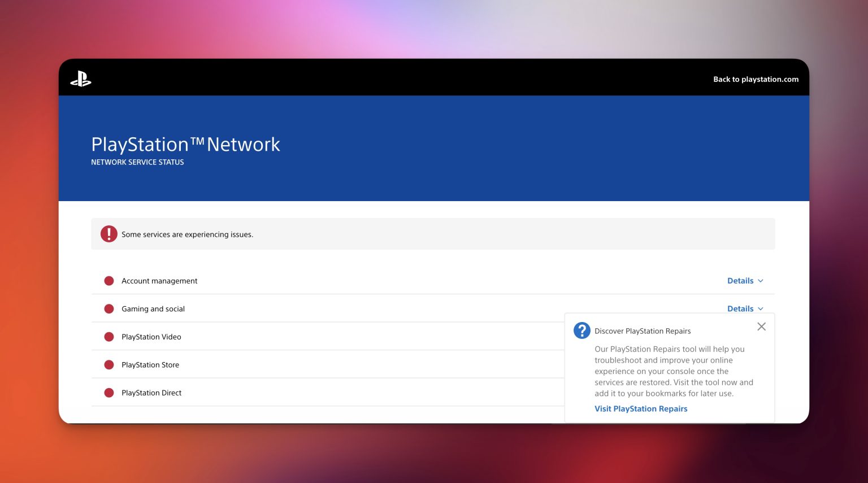Select the PlayStation Direct service row

[x=151, y=393]
